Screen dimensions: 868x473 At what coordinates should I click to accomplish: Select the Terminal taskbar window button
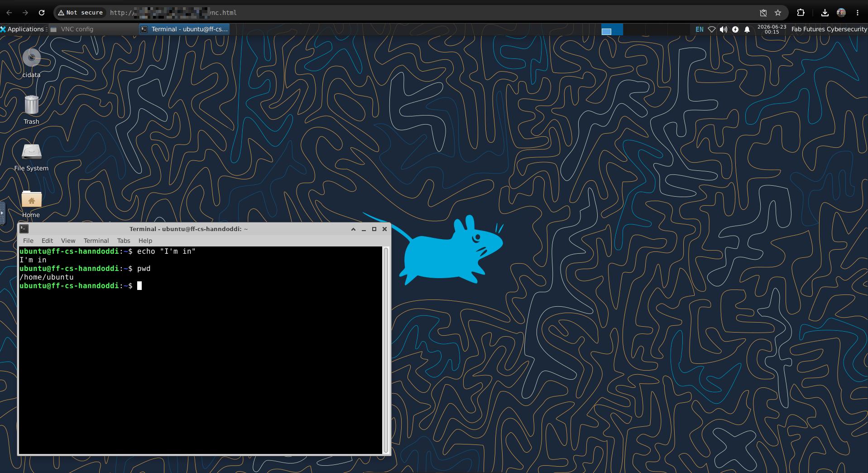click(x=184, y=29)
